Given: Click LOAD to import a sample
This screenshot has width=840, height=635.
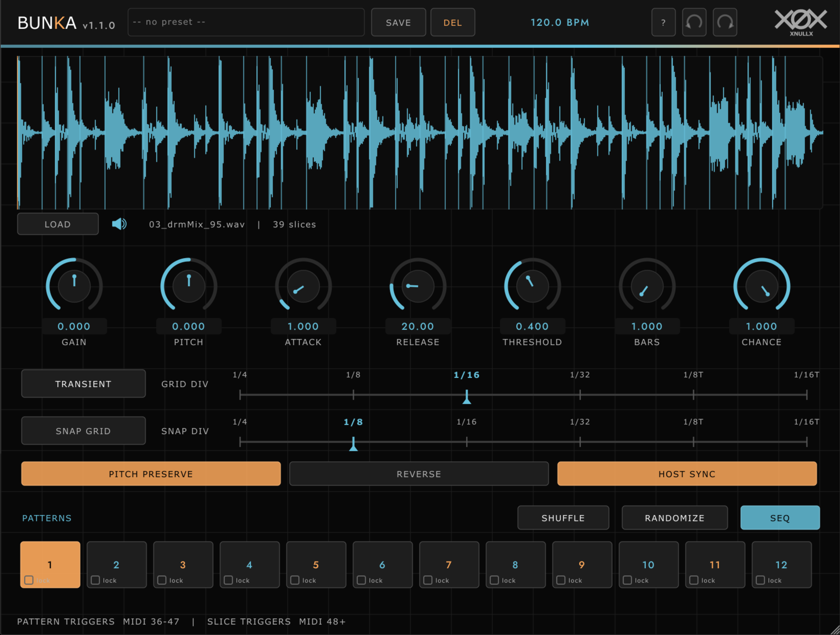Looking at the screenshot, I should coord(58,224).
